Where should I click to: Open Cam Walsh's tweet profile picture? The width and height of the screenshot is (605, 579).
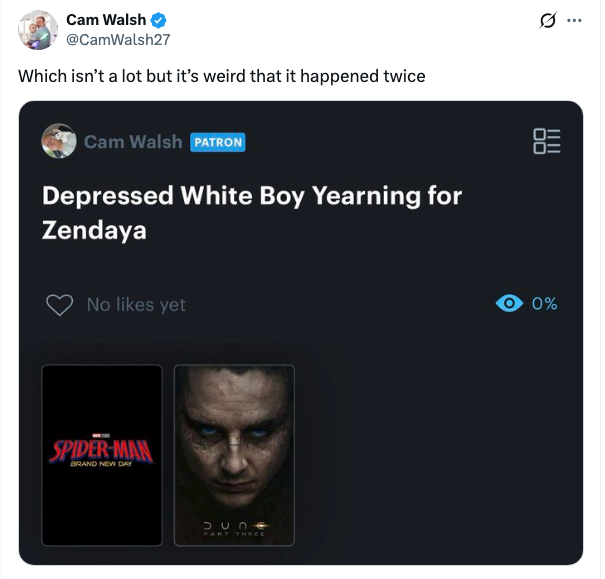coord(38,30)
